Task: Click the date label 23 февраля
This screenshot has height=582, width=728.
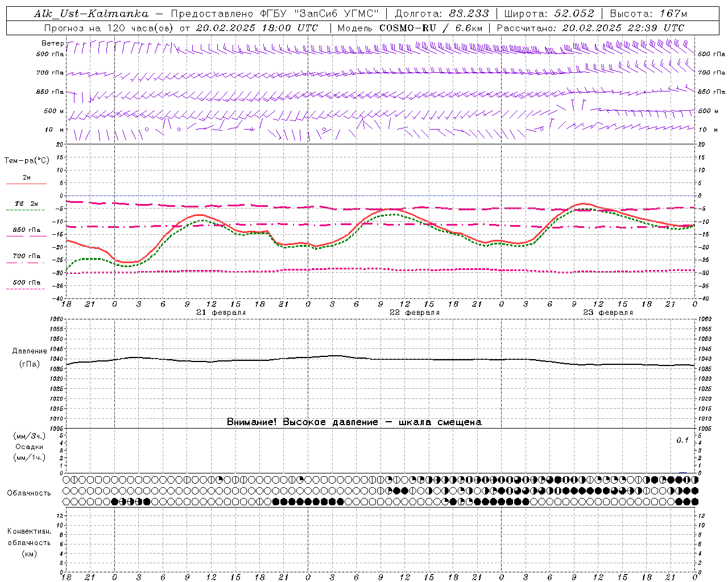Action: (608, 313)
